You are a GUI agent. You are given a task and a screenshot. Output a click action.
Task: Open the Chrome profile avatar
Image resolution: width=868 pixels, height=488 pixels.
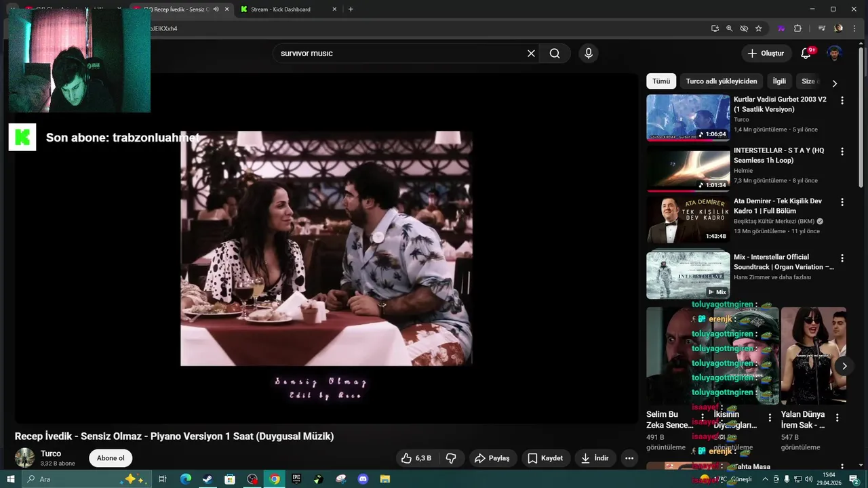(x=839, y=28)
